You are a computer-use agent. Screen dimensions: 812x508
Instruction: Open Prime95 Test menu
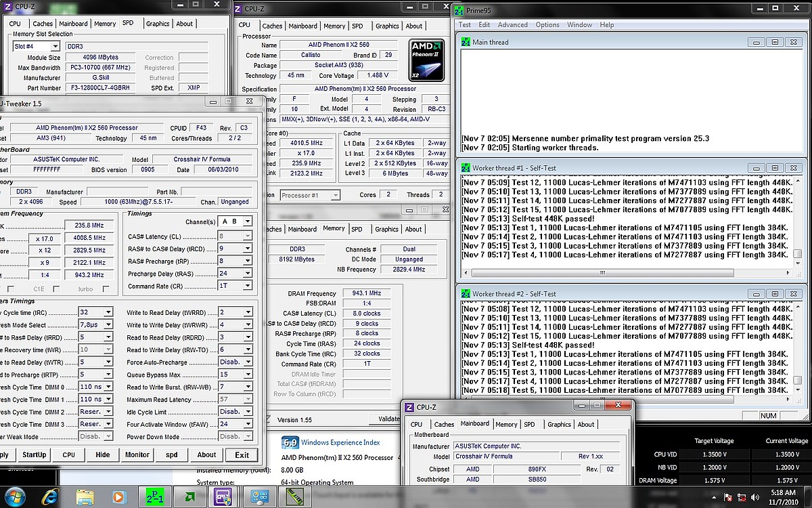465,25
